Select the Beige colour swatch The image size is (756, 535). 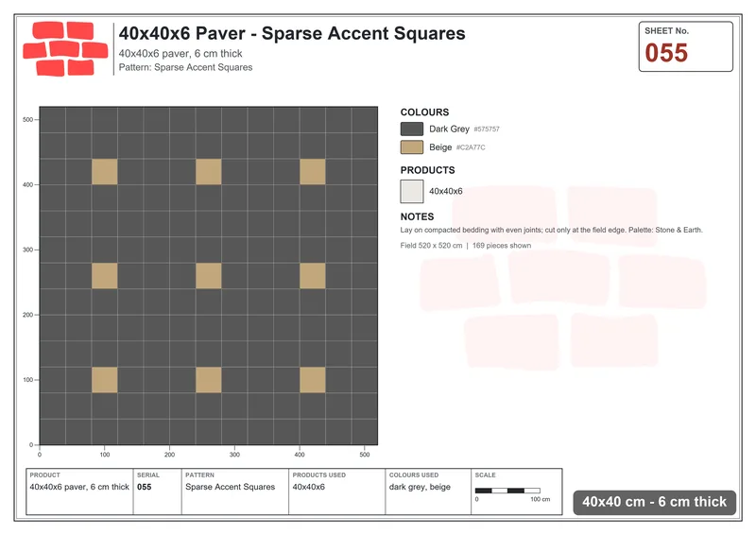tap(412, 147)
